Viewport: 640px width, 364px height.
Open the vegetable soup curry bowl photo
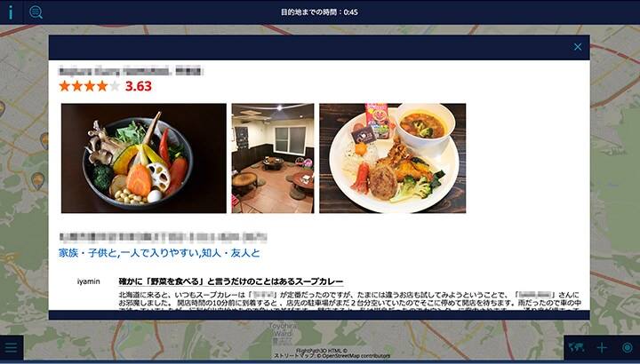pyautogui.click(x=144, y=158)
